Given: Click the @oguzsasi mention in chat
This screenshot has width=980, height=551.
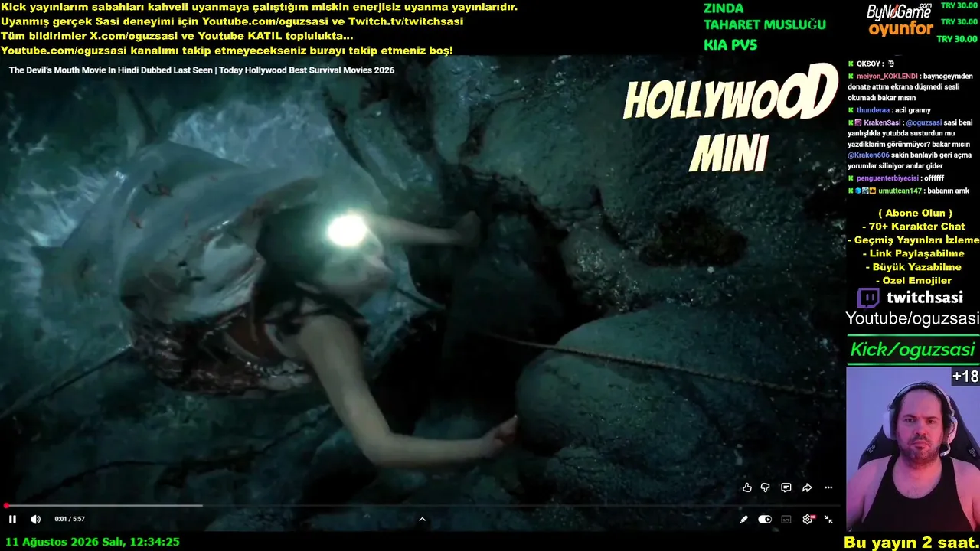Looking at the screenshot, I should point(923,122).
